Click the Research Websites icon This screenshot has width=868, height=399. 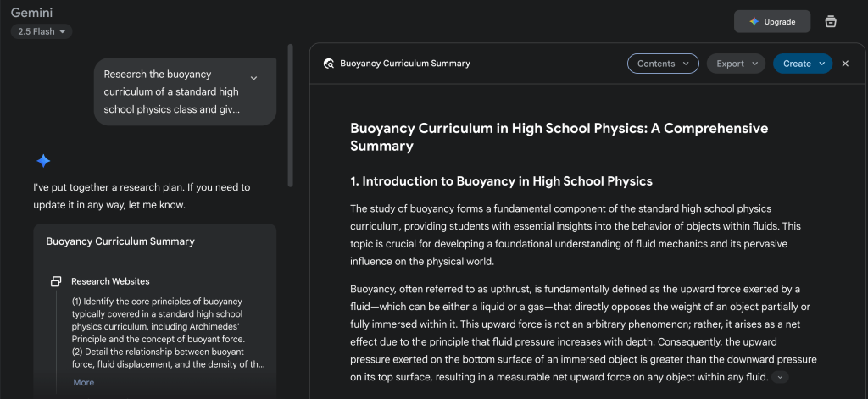[56, 281]
